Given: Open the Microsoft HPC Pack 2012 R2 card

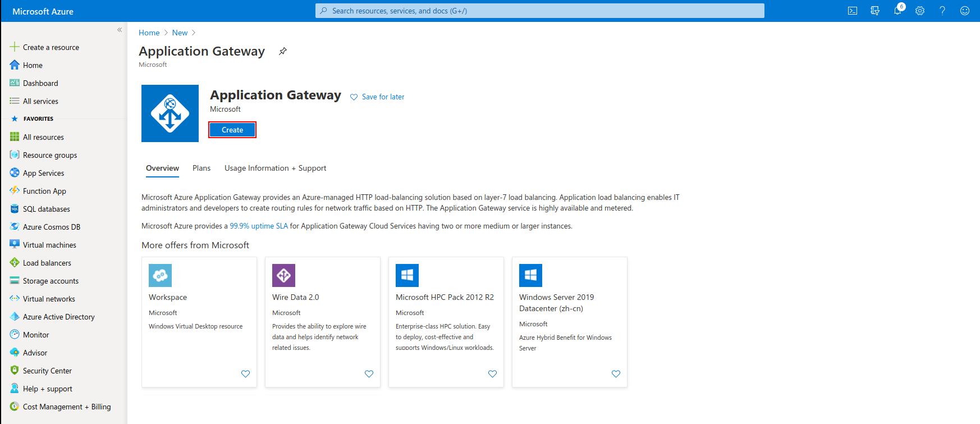Looking at the screenshot, I should pos(446,322).
